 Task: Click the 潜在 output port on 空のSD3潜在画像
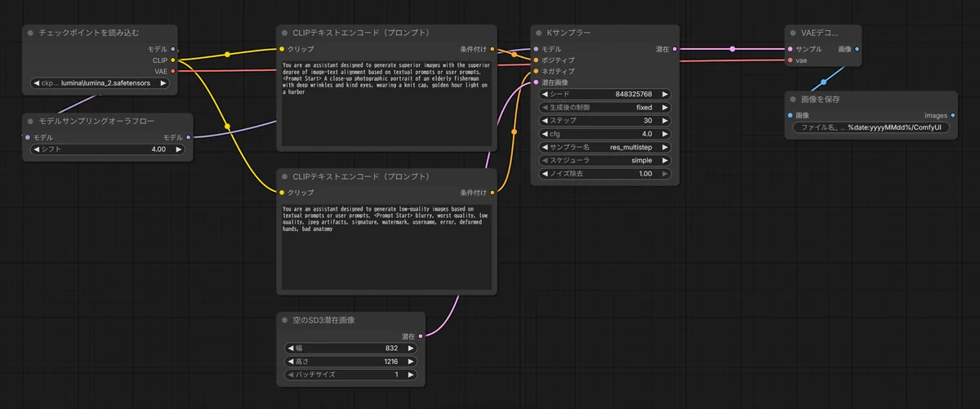coord(421,336)
